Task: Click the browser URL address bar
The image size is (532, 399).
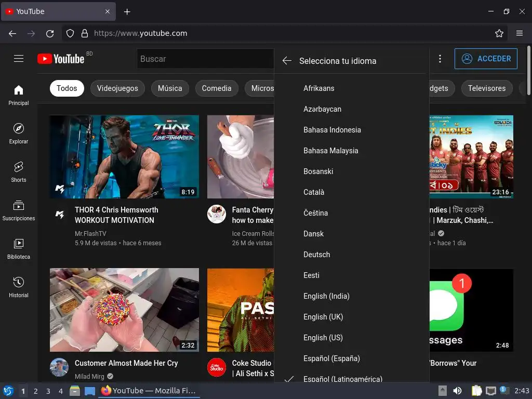Action: pyautogui.click(x=284, y=33)
